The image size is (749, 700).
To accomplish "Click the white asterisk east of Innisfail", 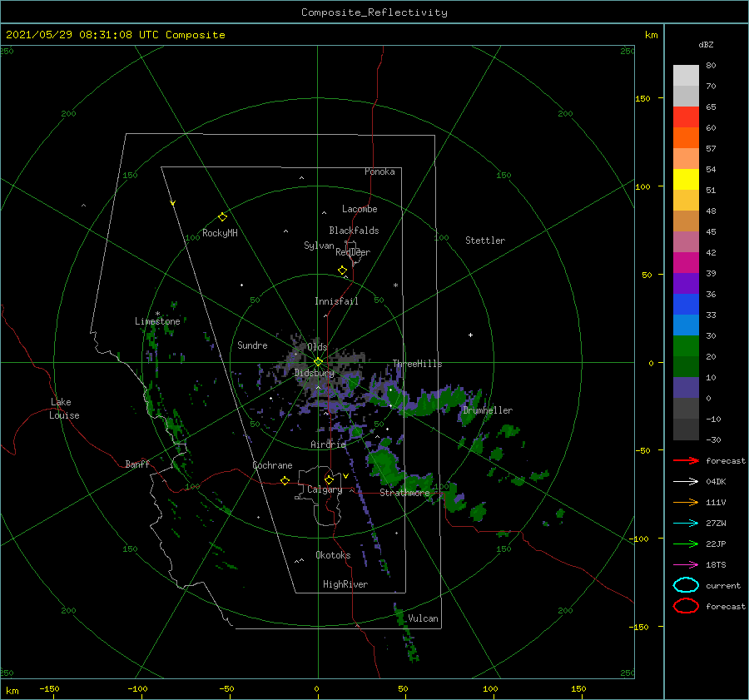I will click(395, 285).
